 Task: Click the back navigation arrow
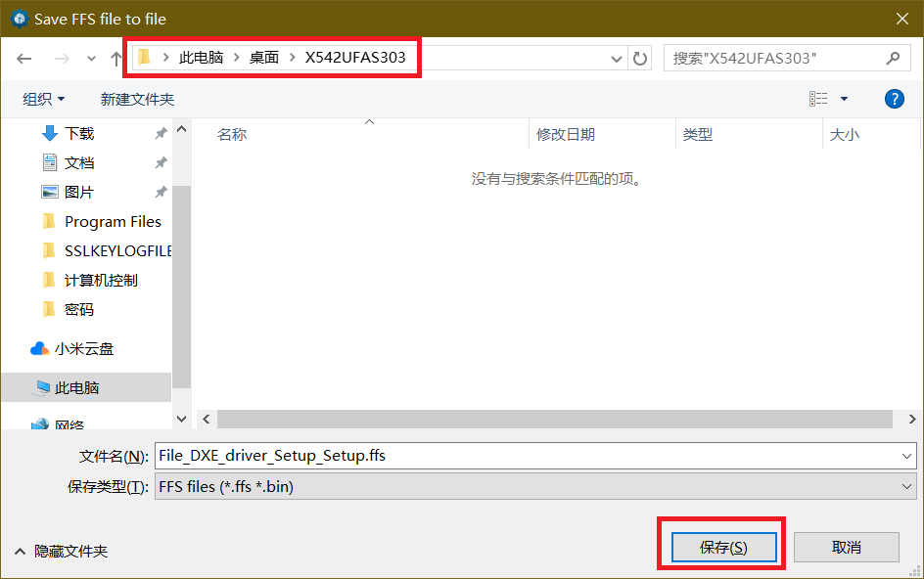click(24, 59)
